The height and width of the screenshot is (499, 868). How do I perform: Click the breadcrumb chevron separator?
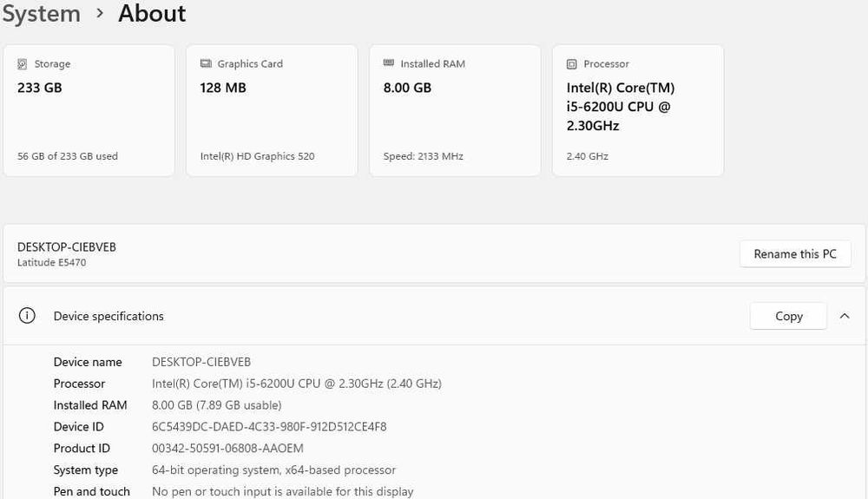coord(100,14)
